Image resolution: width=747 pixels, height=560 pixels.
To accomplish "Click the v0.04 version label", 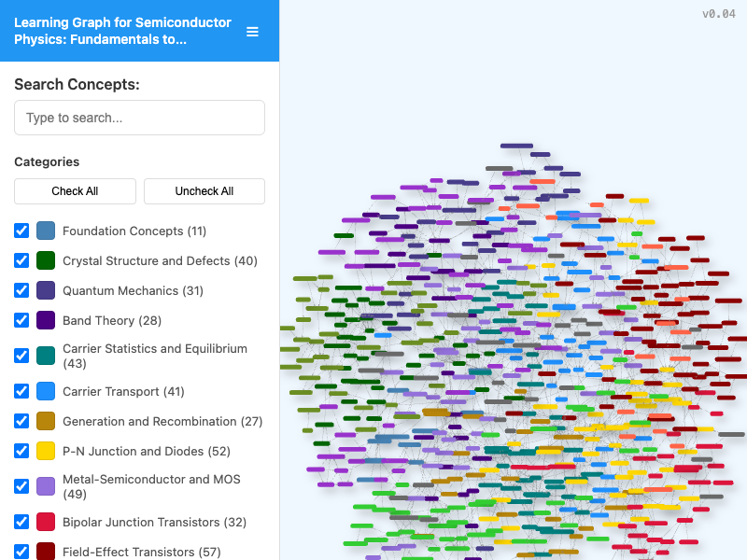I will pyautogui.click(x=718, y=14).
